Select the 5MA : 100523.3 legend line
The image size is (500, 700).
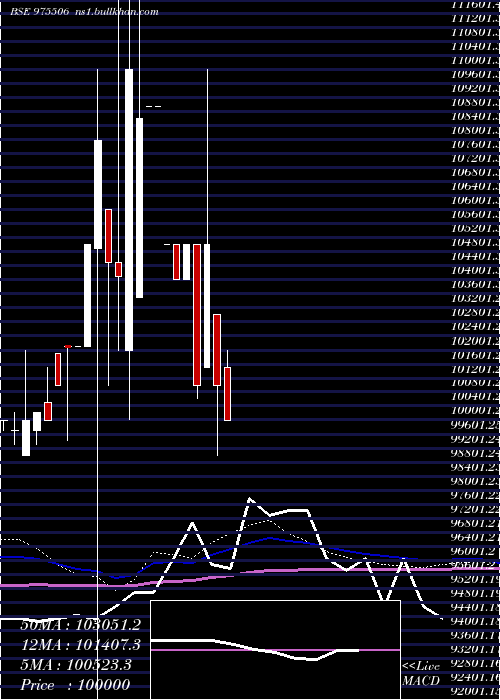(x=76, y=665)
